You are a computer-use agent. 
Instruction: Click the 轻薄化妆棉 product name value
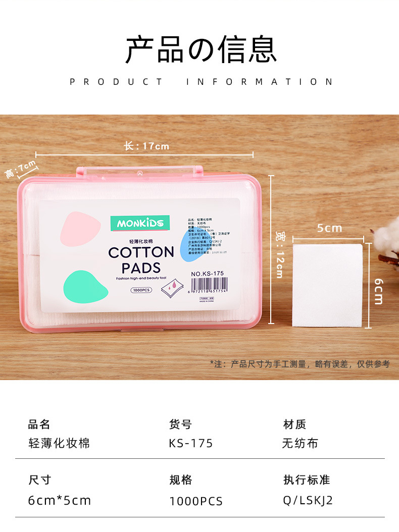tap(59, 443)
